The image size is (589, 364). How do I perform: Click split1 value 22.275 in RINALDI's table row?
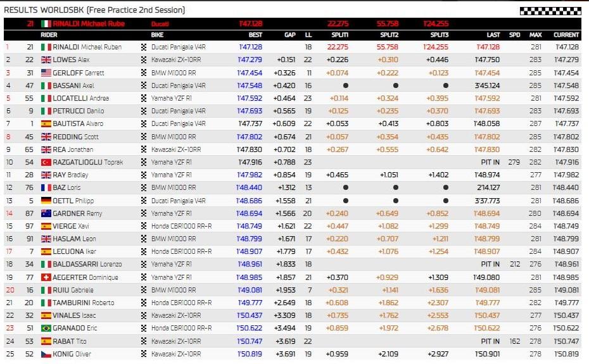click(338, 47)
